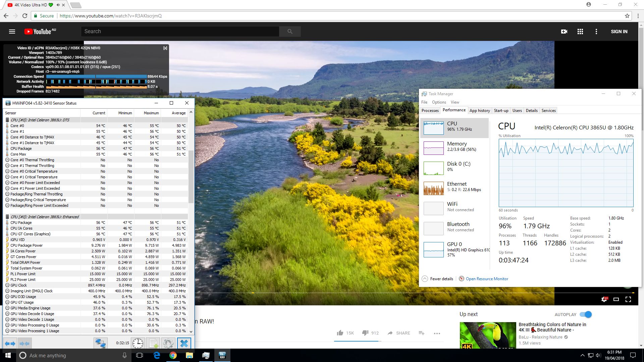The width and height of the screenshot is (644, 362).
Task: Click HWiNFO shrink columns arrows icon
Action: point(24,344)
